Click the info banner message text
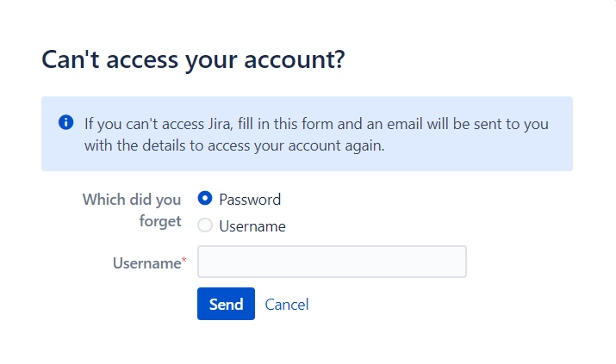This screenshot has height=364, width=616. (316, 134)
